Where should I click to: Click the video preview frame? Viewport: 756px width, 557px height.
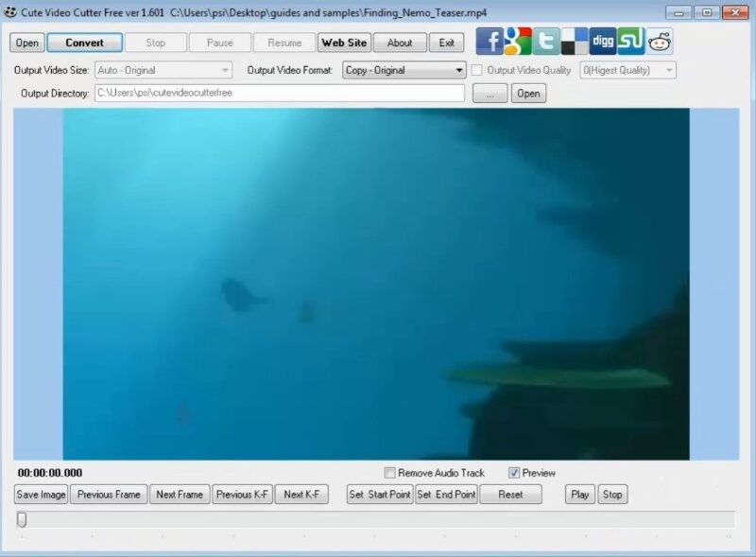click(376, 284)
